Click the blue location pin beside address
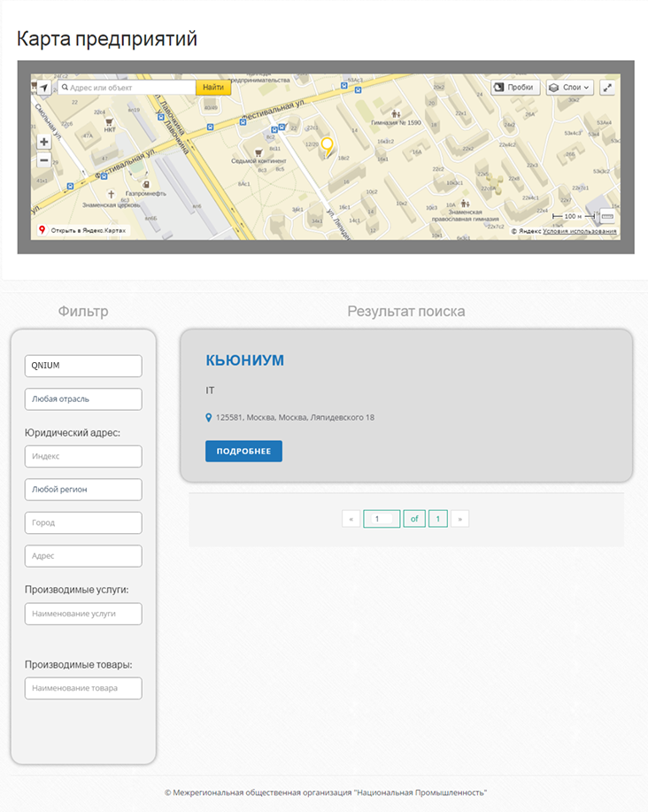The height and width of the screenshot is (812, 648). (209, 417)
